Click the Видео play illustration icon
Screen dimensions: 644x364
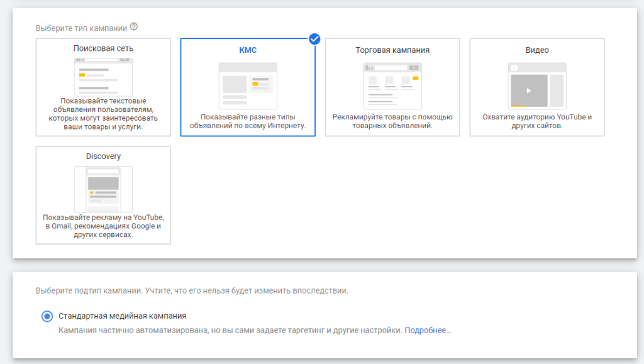coord(537,85)
